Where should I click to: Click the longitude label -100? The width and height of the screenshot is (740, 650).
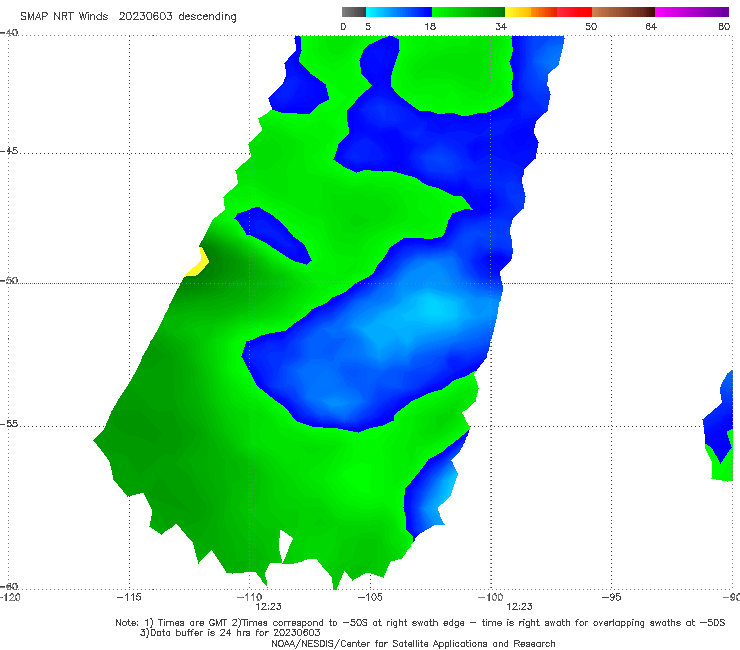[x=490, y=597]
